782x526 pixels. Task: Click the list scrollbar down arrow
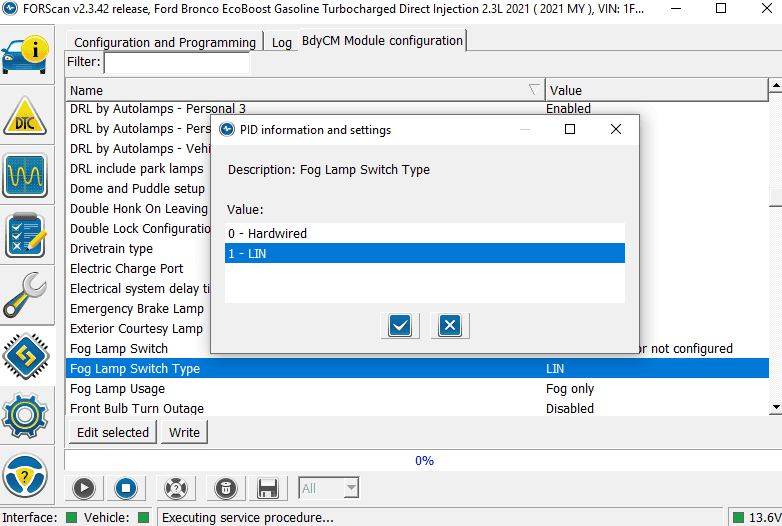(776, 407)
